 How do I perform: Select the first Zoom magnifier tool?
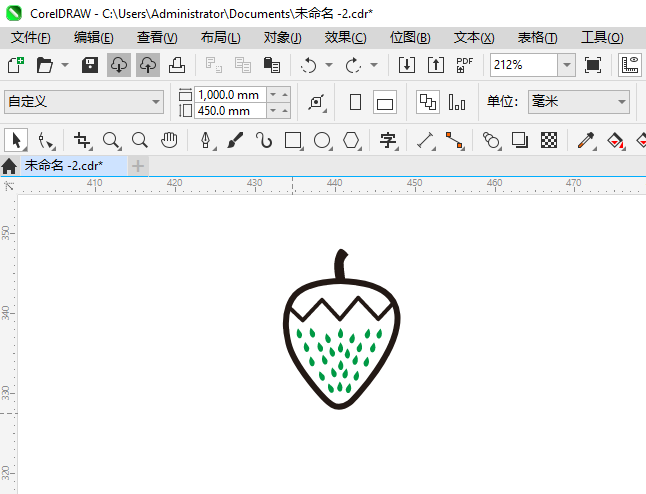point(111,140)
